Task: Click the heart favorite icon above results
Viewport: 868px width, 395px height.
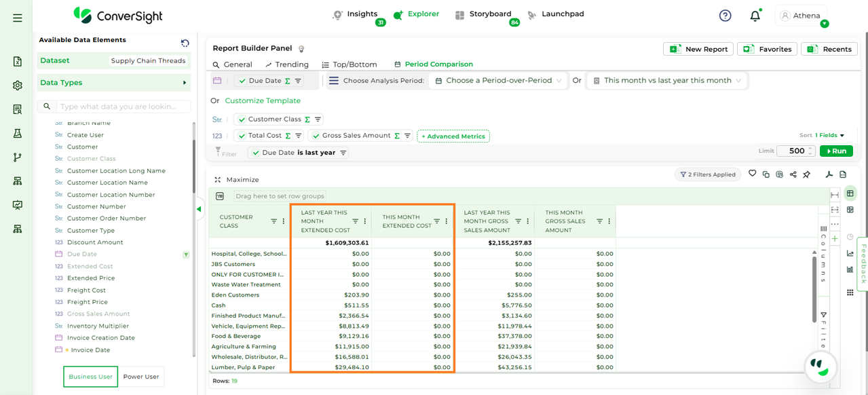Action: [752, 174]
